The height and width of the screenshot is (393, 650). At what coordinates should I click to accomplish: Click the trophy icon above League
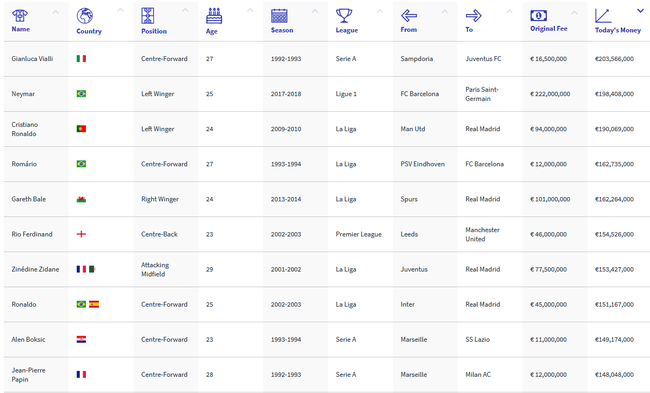coord(344,16)
